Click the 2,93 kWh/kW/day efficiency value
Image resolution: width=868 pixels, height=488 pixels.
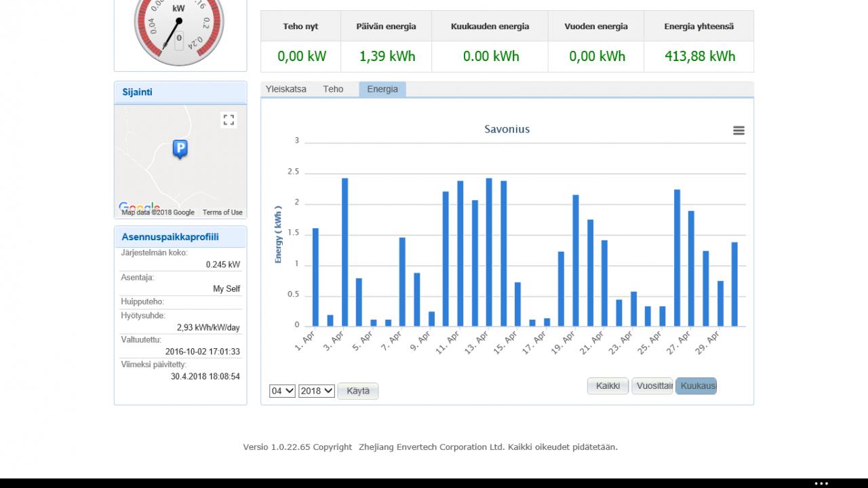coord(208,327)
